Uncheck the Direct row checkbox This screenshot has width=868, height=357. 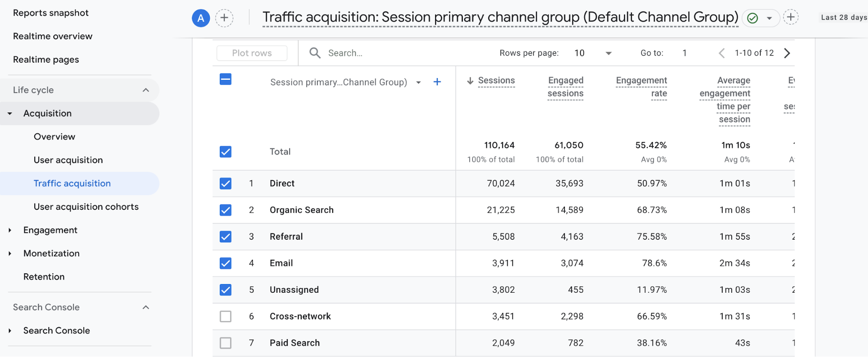click(x=225, y=183)
